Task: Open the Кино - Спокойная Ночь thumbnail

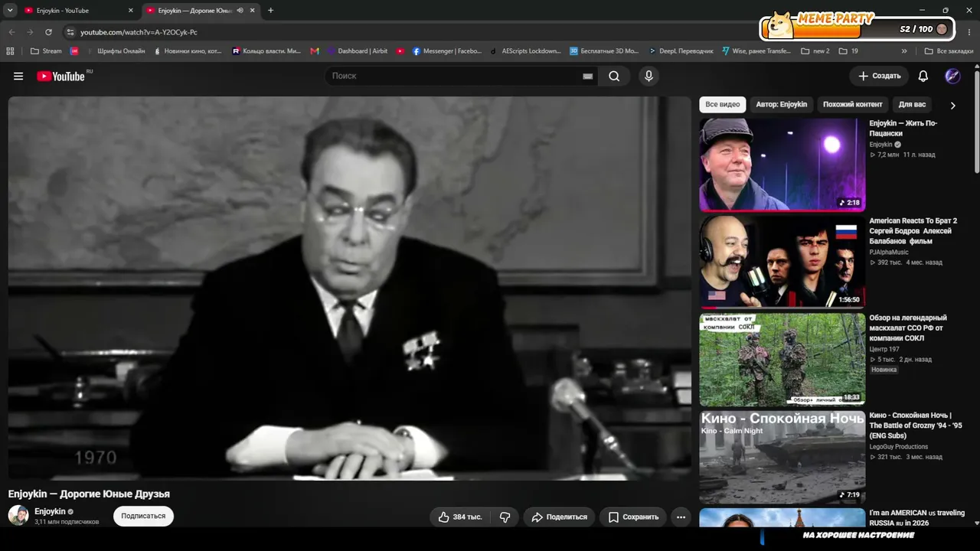Action: (782, 457)
